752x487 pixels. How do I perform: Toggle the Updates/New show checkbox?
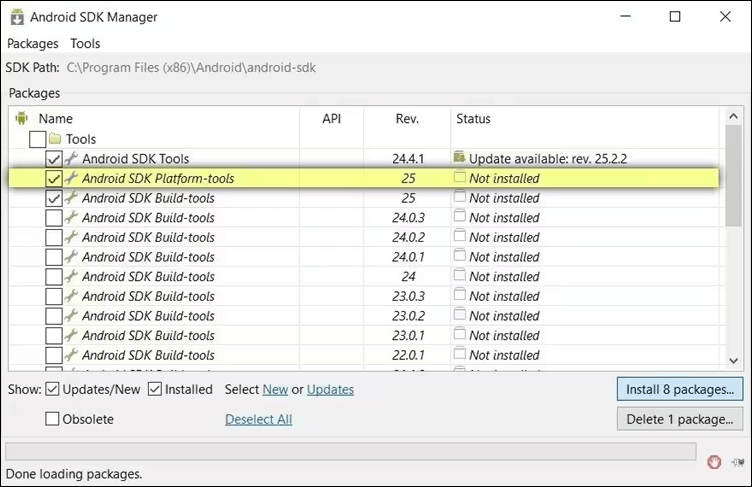(x=52, y=389)
